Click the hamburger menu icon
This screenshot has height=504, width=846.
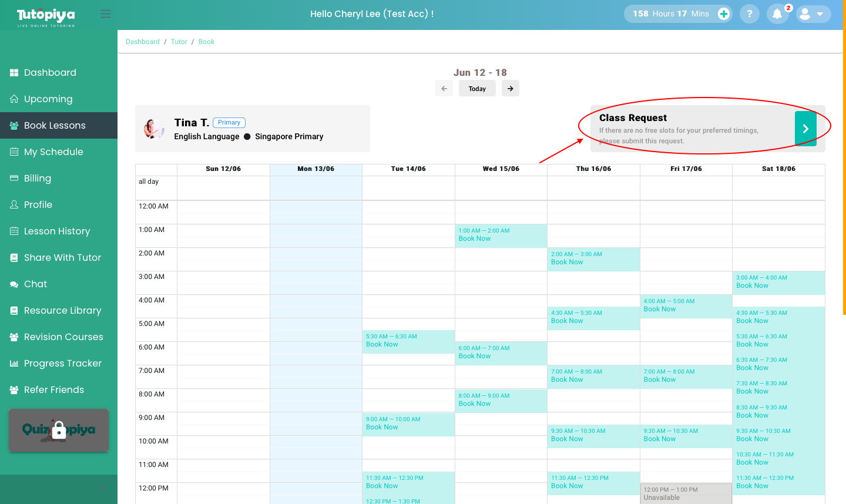coord(106,14)
